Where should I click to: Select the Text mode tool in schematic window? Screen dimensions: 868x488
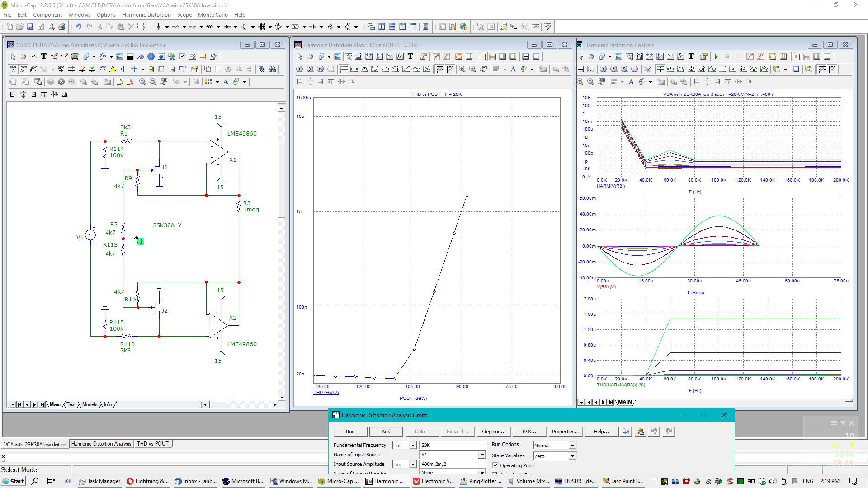[44, 56]
